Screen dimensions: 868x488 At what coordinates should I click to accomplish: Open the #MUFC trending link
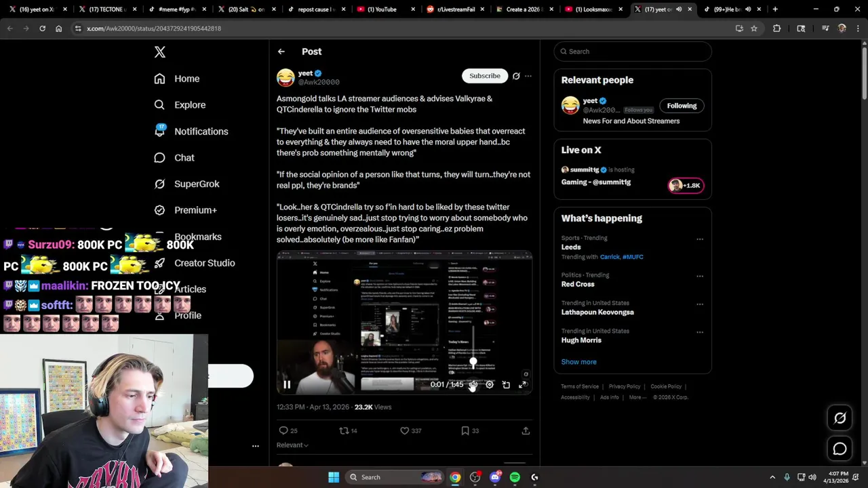[633, 257]
